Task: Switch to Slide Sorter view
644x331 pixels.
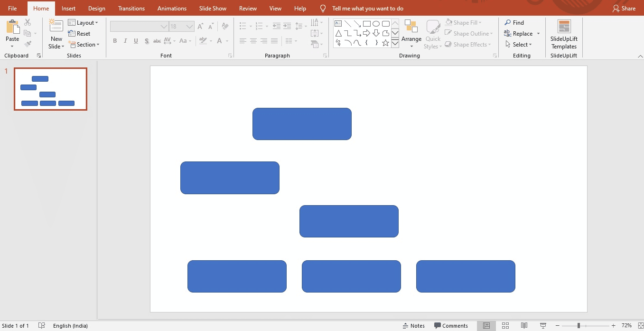Action: pos(505,325)
